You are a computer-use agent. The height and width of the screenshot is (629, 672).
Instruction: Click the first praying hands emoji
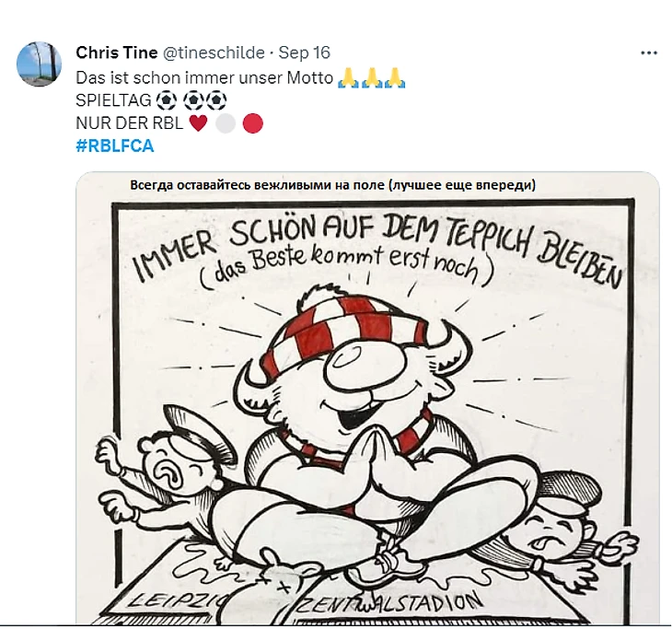(348, 78)
